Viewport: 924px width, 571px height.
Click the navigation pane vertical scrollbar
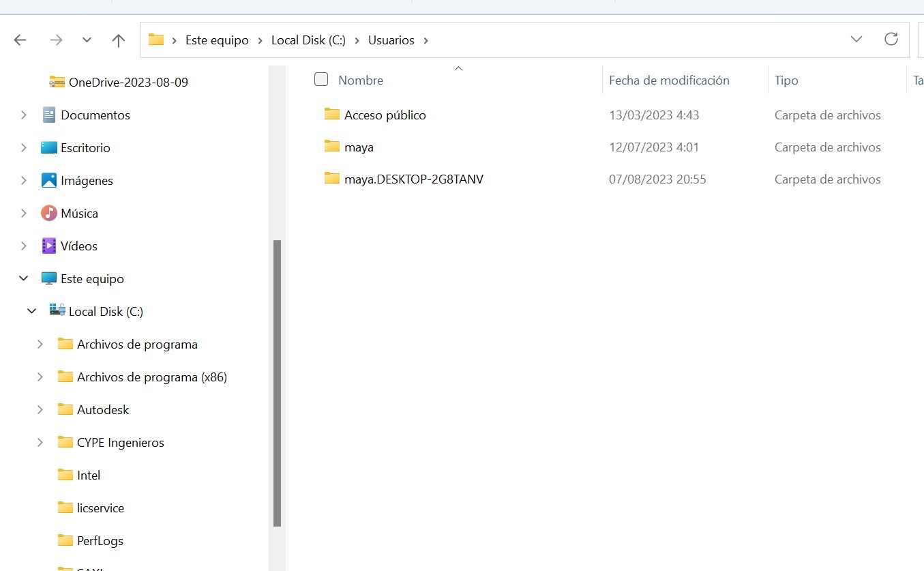[x=277, y=383]
